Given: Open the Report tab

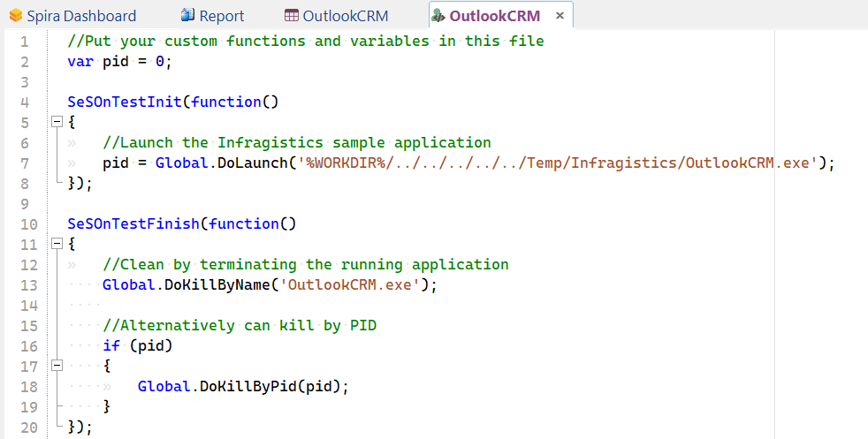Looking at the screenshot, I should [x=221, y=16].
